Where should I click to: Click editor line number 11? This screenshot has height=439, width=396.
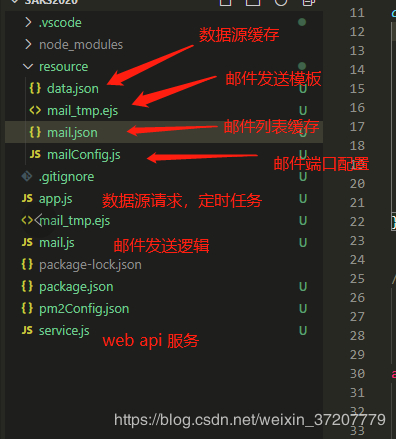point(357,13)
